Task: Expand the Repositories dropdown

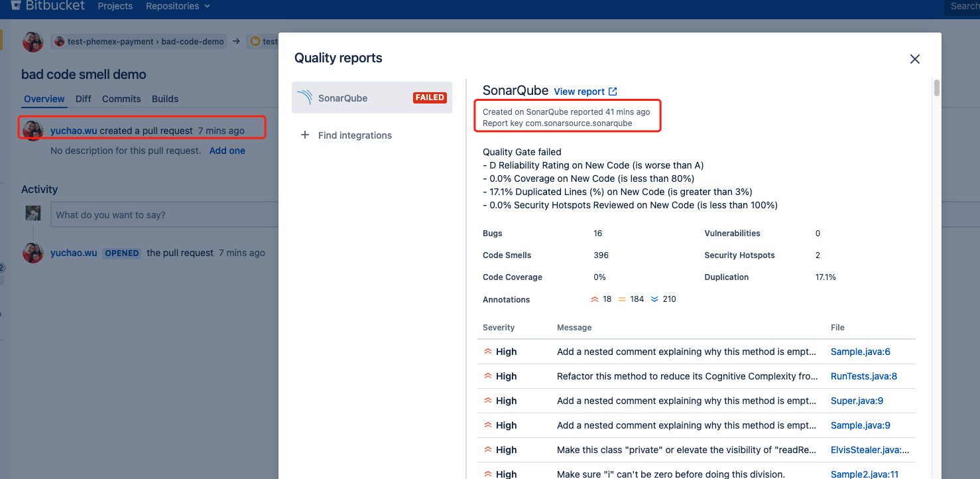Action: click(x=178, y=6)
